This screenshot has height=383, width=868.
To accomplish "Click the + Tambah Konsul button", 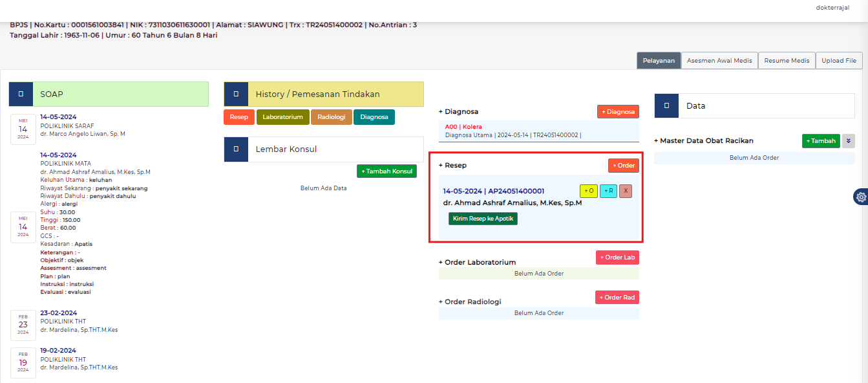I will (x=386, y=171).
